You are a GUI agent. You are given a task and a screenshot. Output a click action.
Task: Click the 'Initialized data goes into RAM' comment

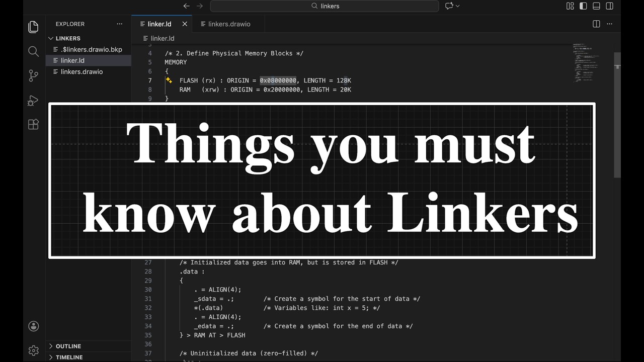point(289,262)
